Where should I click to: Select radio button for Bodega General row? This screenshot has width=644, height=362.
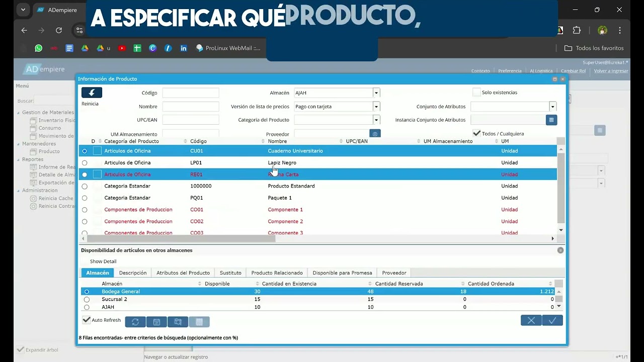click(87, 292)
